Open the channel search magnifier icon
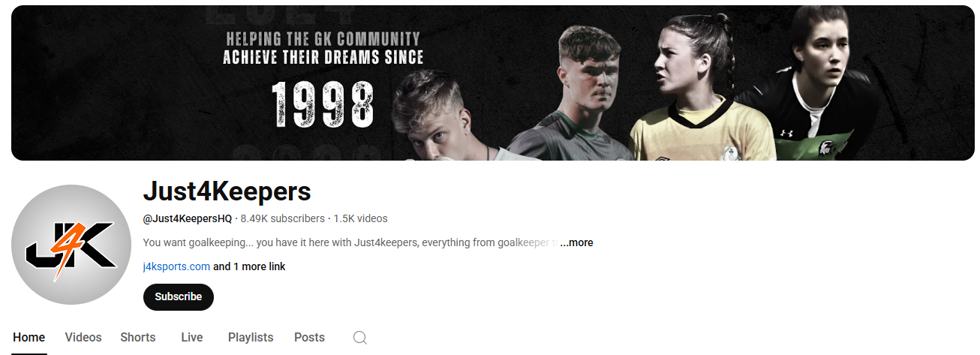 coord(360,338)
